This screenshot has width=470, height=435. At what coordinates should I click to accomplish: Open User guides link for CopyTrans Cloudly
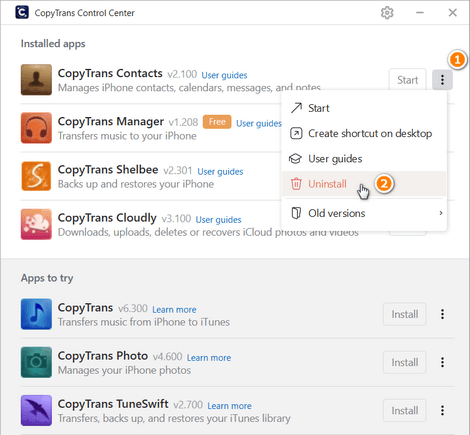point(218,220)
